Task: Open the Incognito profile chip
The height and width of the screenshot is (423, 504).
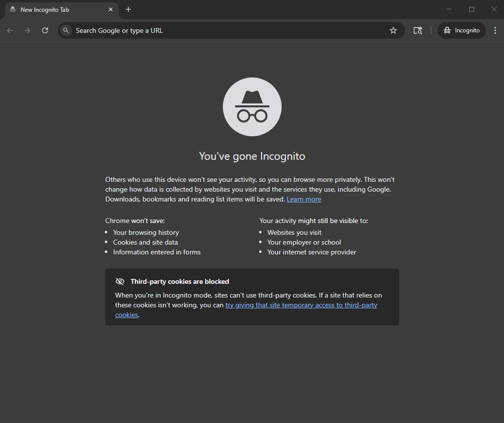Action: [461, 30]
